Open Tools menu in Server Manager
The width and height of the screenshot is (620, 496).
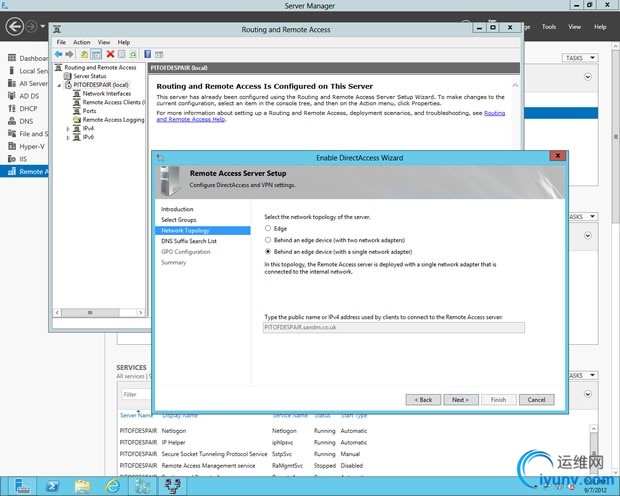tap(549, 27)
